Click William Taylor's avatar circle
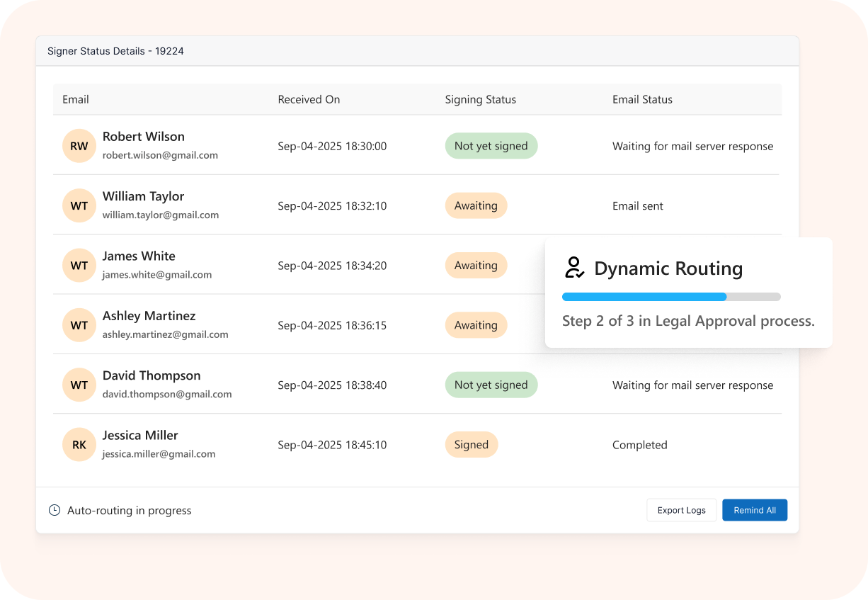868x600 pixels. tap(79, 206)
